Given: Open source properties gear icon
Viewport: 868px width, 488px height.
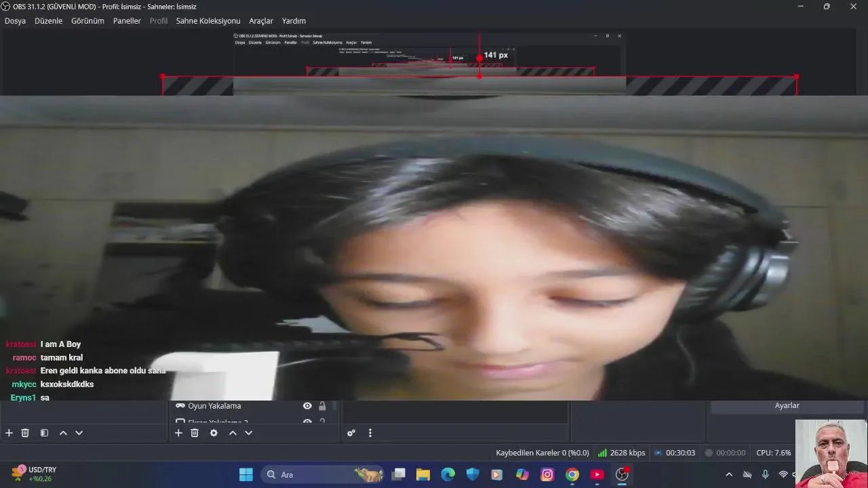Looking at the screenshot, I should coord(214,432).
